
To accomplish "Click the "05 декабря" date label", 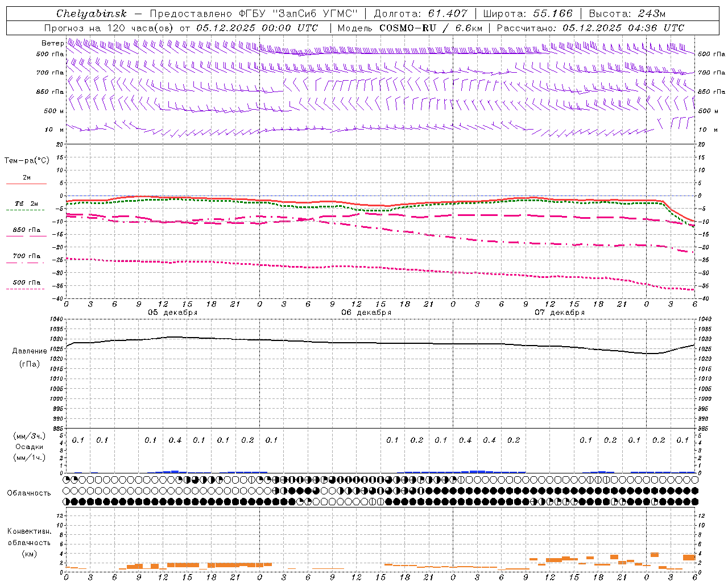I will click(x=173, y=313).
